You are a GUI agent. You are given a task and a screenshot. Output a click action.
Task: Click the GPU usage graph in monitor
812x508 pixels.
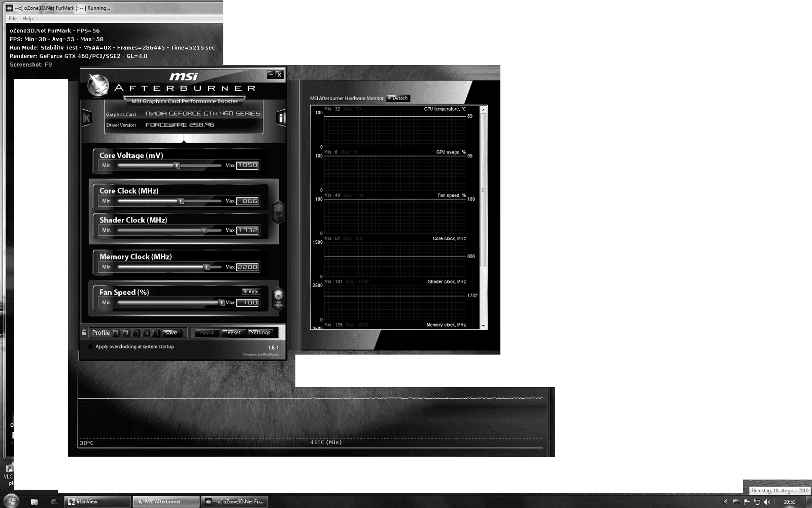pos(395,173)
